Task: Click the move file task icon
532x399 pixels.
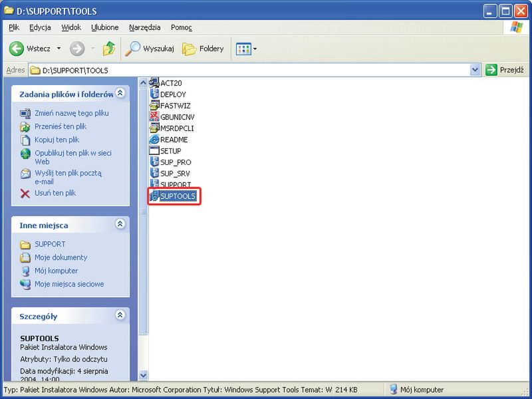Action: coord(25,127)
